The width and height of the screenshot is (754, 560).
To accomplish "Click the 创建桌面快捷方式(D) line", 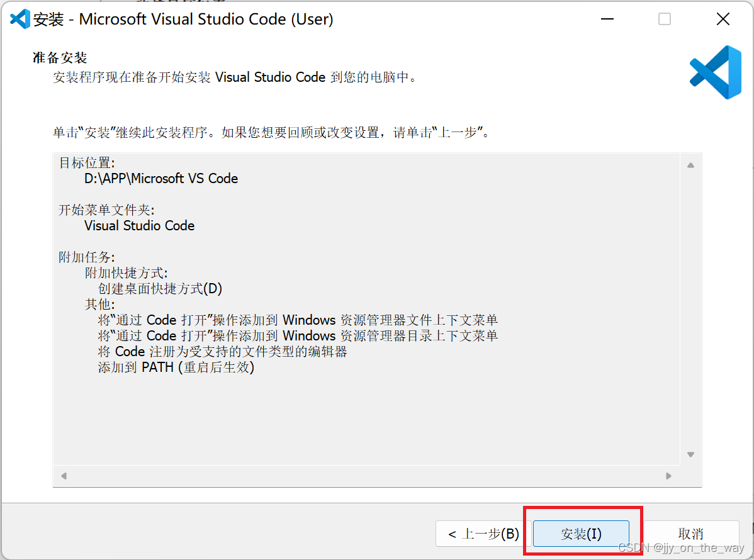I will pyautogui.click(x=160, y=288).
